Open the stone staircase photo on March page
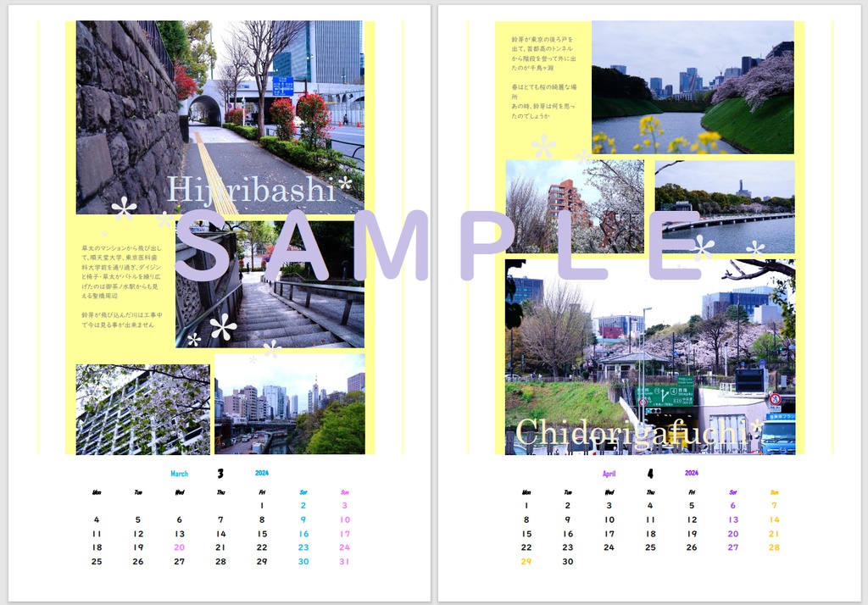868x605 pixels. (270, 284)
